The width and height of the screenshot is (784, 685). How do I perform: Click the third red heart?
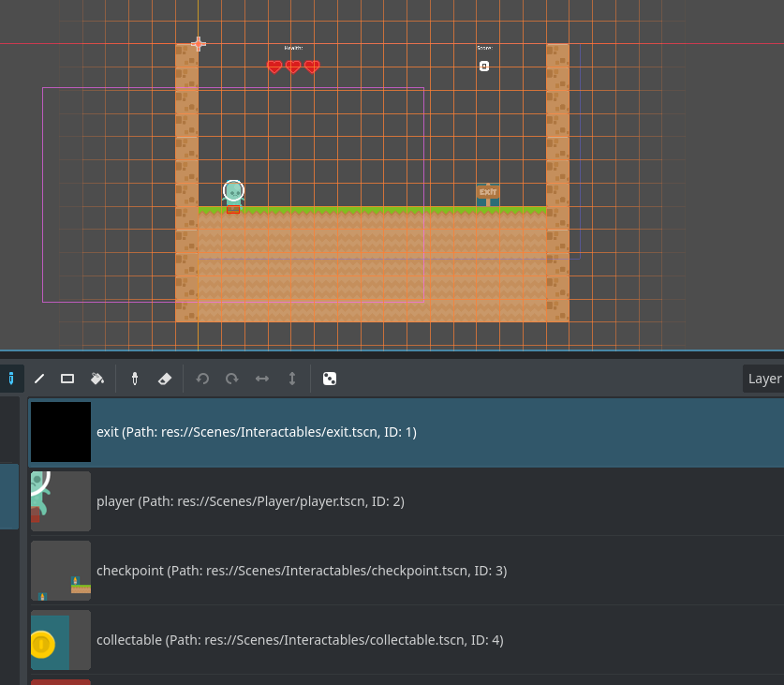click(x=312, y=67)
